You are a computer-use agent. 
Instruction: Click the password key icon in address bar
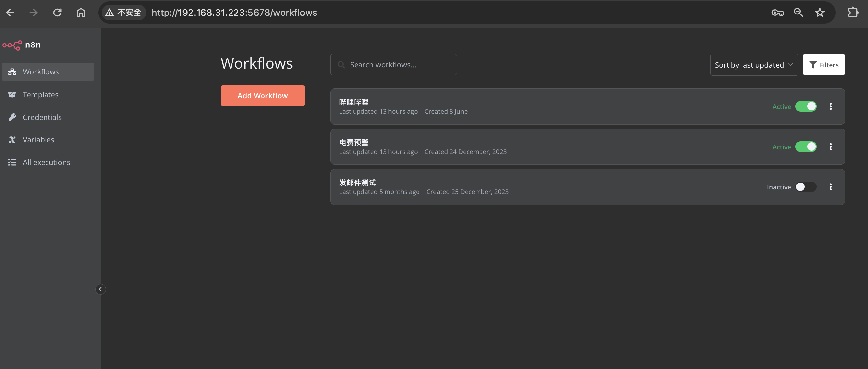777,13
